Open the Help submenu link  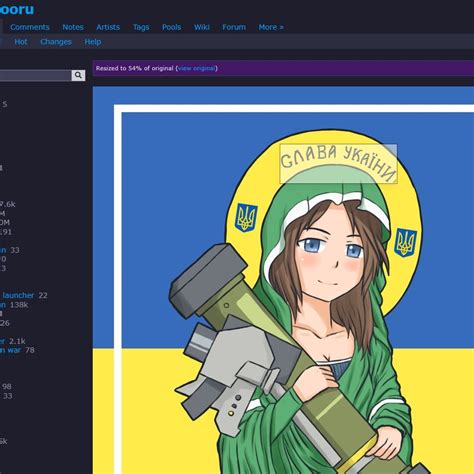click(x=93, y=42)
